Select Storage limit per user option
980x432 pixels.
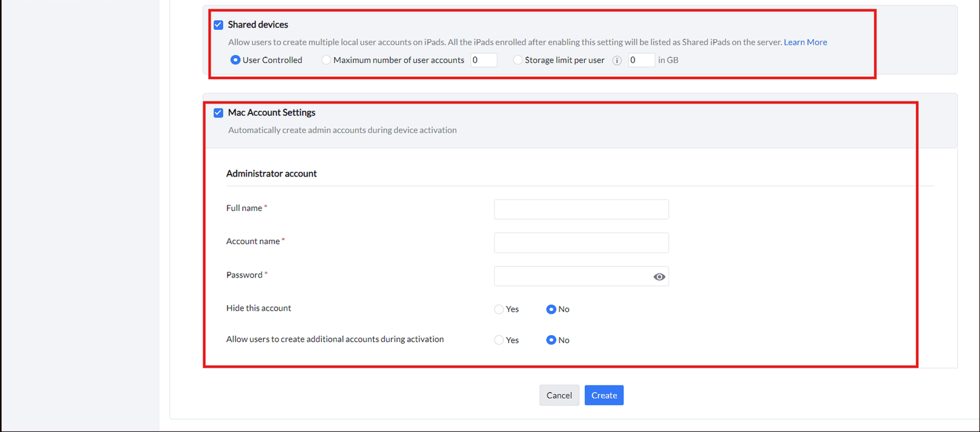(x=518, y=60)
